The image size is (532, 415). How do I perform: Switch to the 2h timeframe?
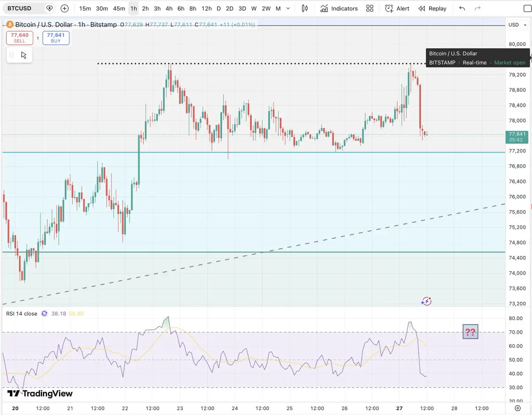pyautogui.click(x=145, y=8)
